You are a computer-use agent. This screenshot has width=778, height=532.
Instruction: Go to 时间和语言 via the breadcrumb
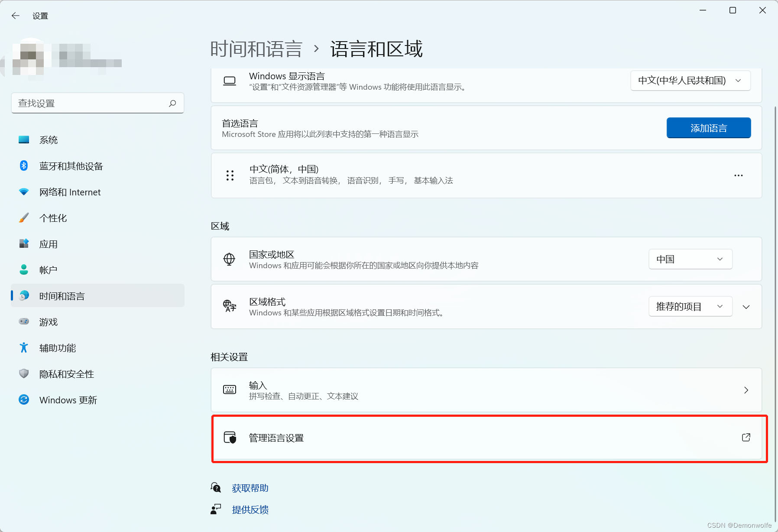tap(256, 49)
